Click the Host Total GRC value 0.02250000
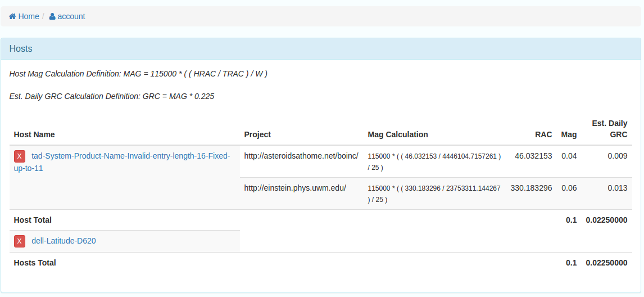 pyautogui.click(x=606, y=220)
